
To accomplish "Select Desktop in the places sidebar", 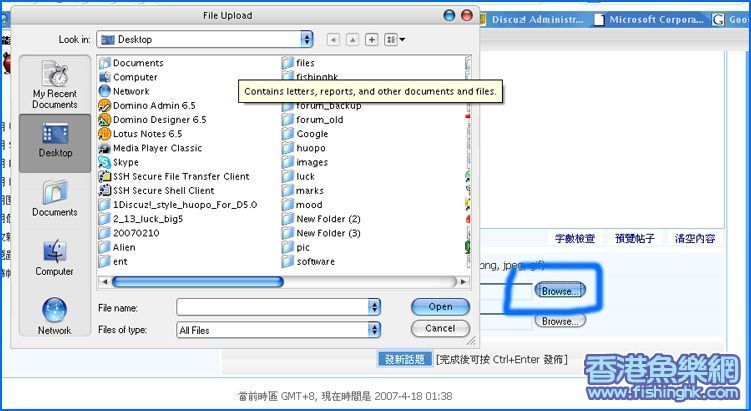I will (55, 142).
